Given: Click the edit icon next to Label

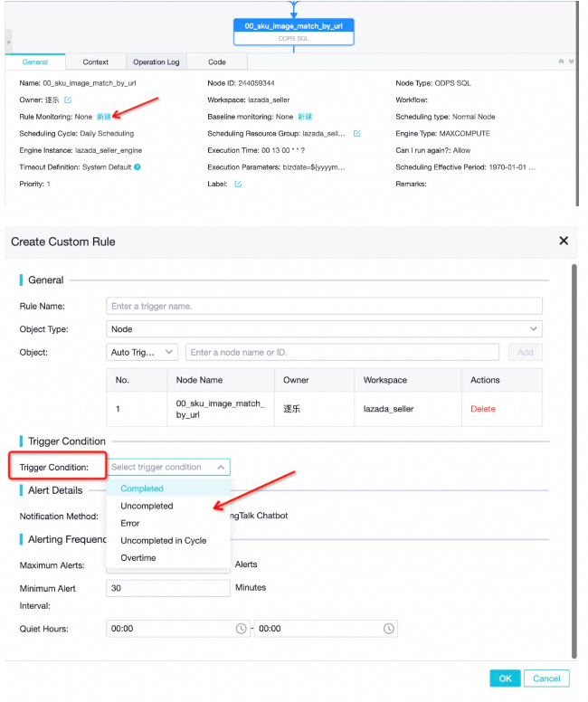Looking at the screenshot, I should (238, 185).
